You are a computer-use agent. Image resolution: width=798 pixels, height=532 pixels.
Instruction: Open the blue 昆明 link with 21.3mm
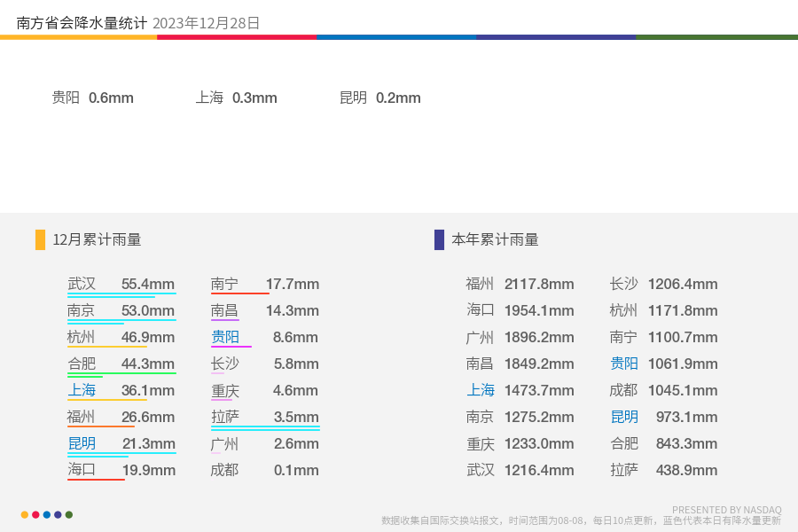tap(82, 443)
